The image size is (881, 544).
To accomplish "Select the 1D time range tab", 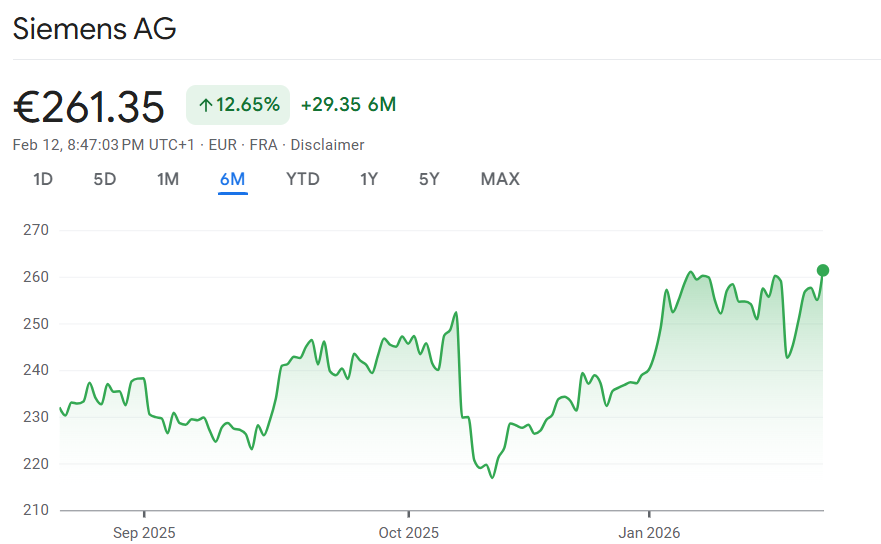I will tap(43, 180).
